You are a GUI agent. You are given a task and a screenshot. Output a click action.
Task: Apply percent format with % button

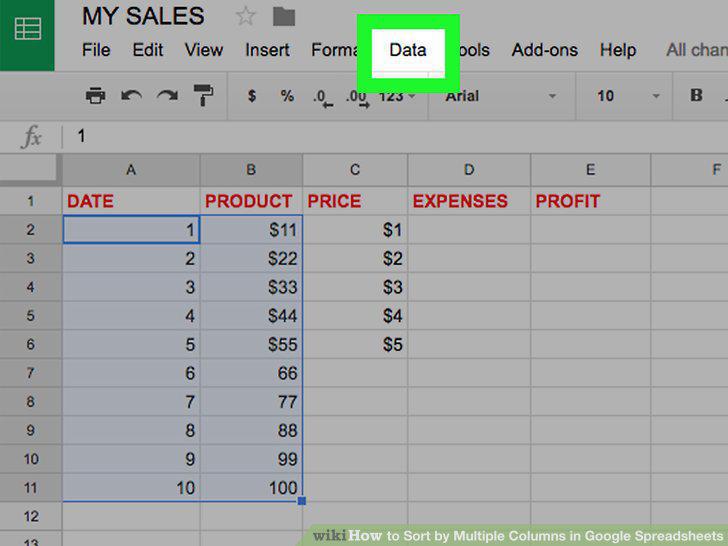click(x=287, y=96)
